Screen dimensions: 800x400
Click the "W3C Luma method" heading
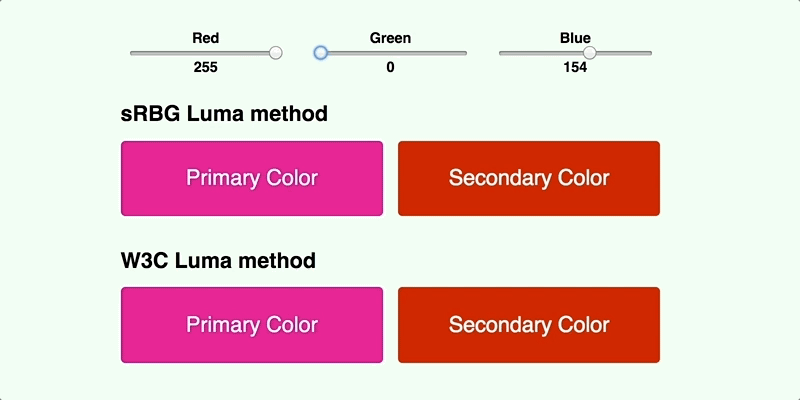[x=218, y=261]
